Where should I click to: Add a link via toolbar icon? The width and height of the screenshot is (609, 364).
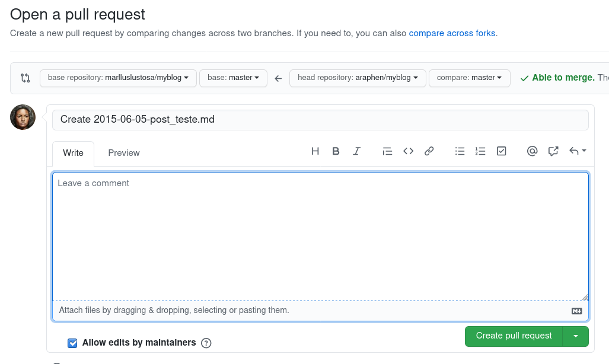(x=429, y=151)
